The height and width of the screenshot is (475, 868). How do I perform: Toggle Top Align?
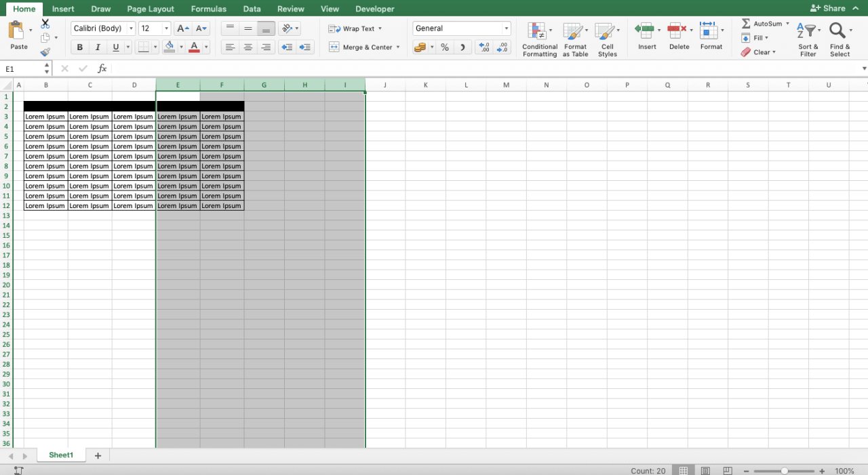coord(230,28)
